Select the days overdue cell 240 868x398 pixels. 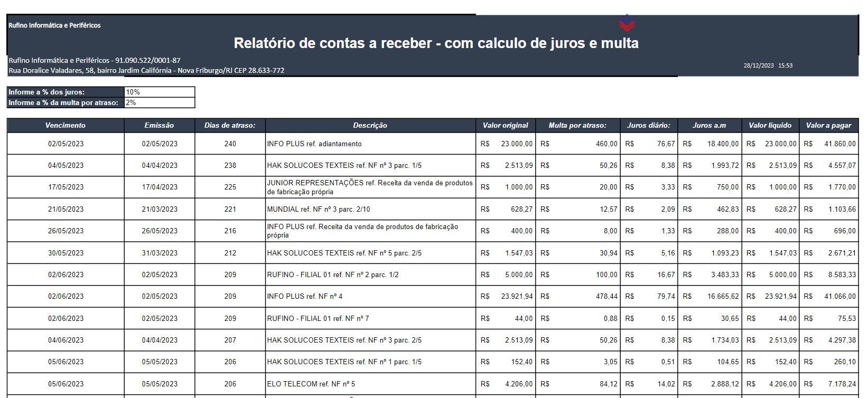tap(230, 144)
